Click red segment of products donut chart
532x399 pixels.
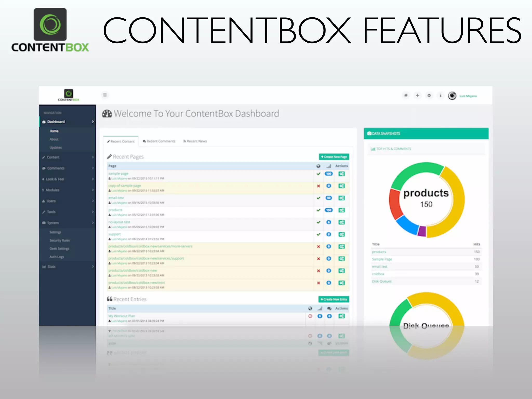395,204
